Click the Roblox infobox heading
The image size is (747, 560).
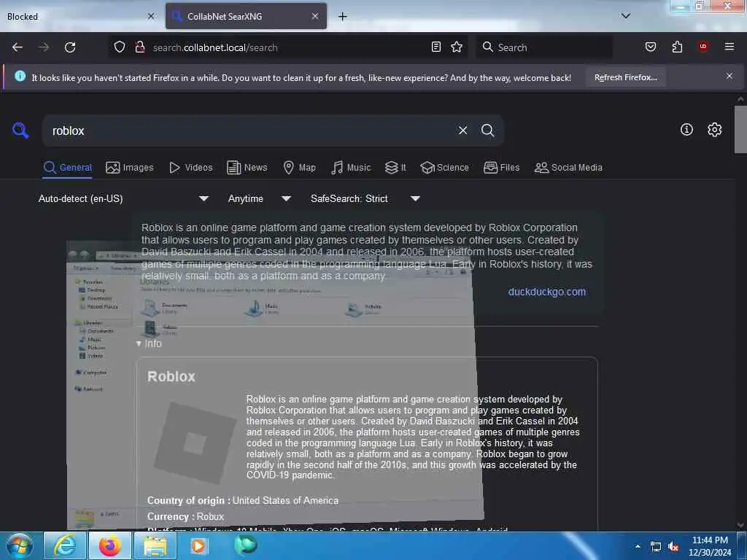(171, 376)
